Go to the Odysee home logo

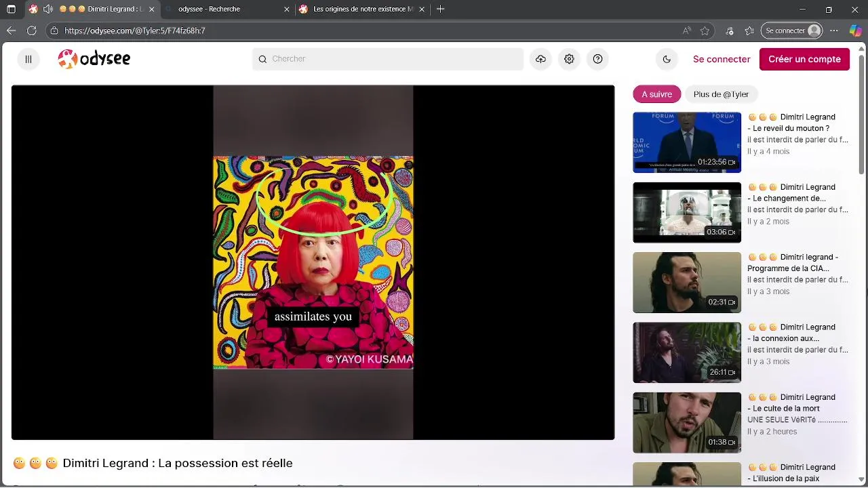[x=94, y=59]
